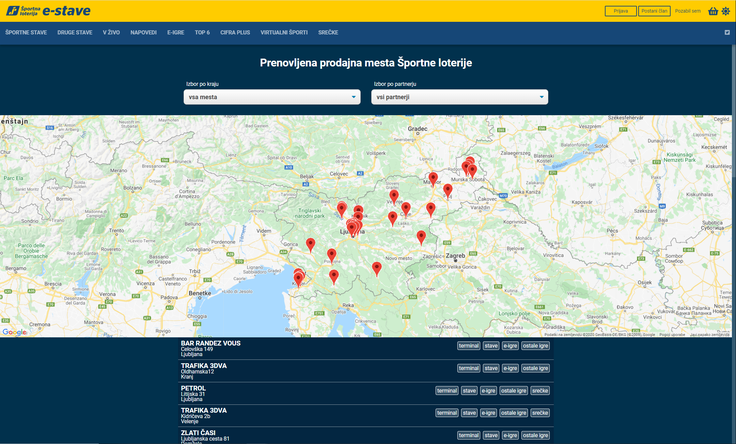Click 'srečke' tag in the PETROL row
The width and height of the screenshot is (736, 444).
(540, 390)
